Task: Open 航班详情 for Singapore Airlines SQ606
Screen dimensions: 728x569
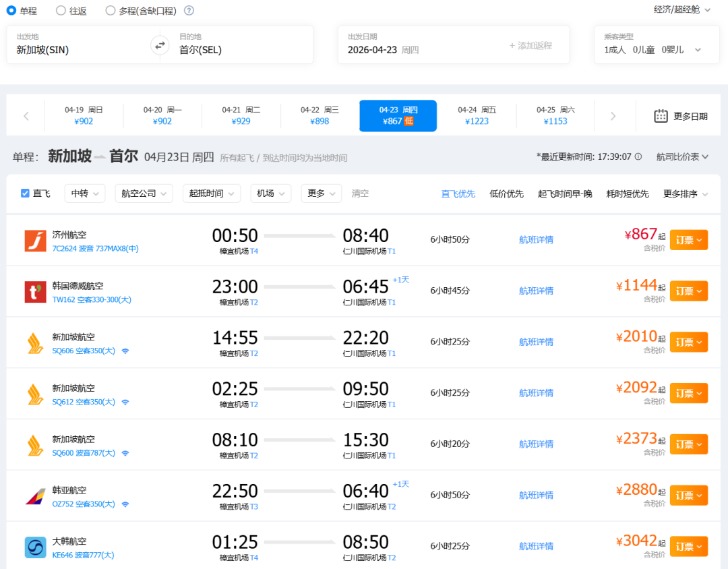Action: tap(536, 342)
